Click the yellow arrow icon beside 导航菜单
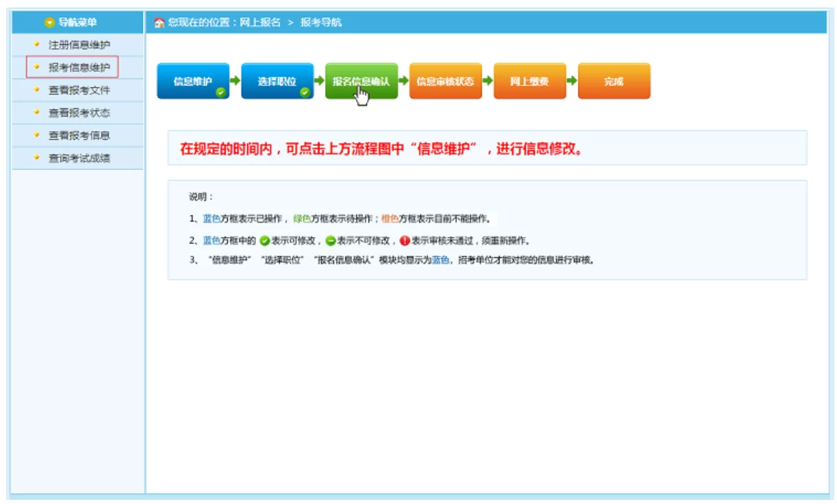Screen dimensions: 837x504 (49, 23)
